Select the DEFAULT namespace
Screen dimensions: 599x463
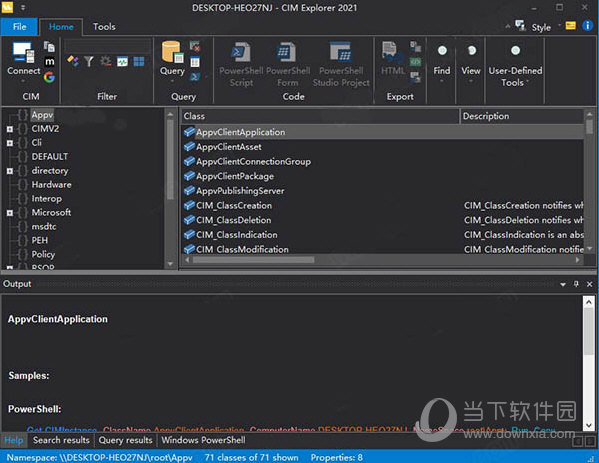pyautogui.click(x=50, y=157)
